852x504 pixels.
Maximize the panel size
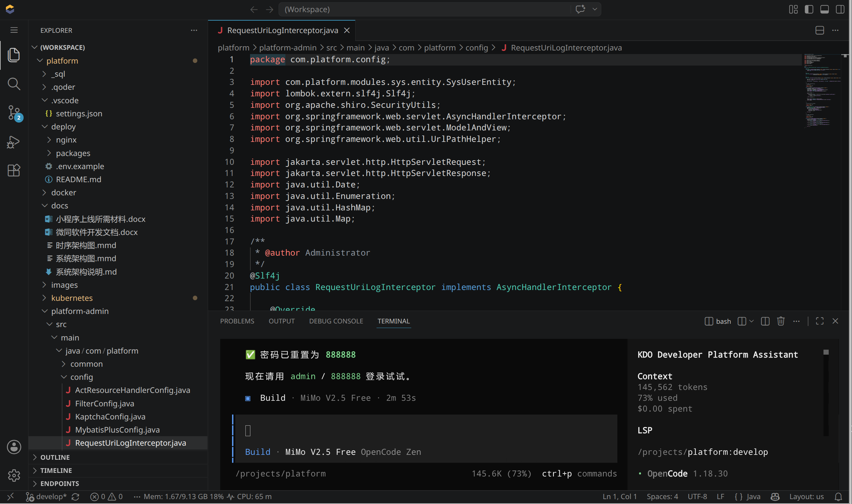click(x=820, y=321)
